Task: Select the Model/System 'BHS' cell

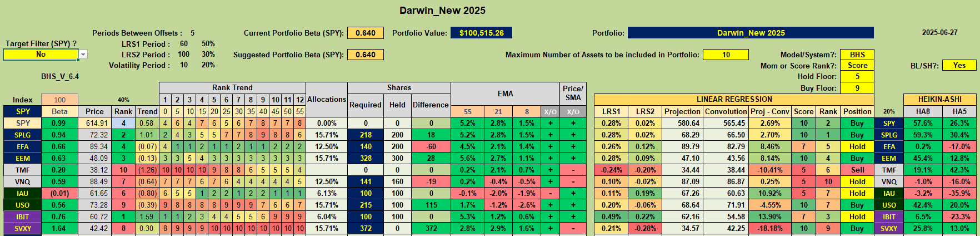Action: pos(857,55)
